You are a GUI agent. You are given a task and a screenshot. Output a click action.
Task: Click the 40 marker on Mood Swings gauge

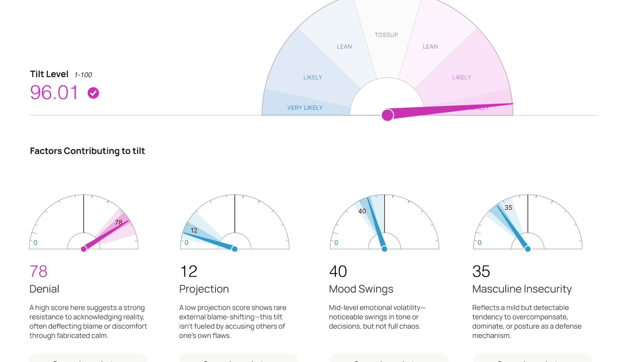click(x=362, y=211)
